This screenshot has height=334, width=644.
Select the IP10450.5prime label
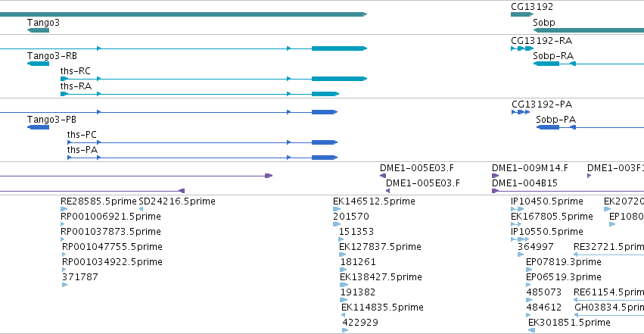pos(547,201)
